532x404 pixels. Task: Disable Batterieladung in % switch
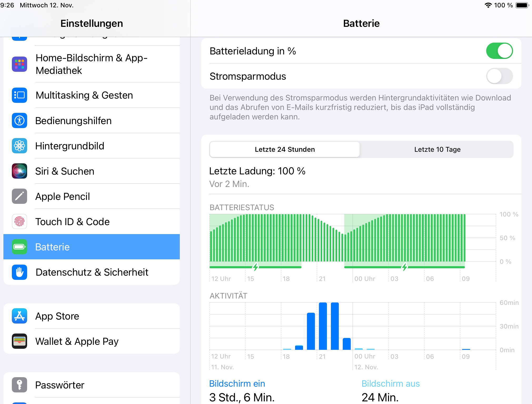coord(499,51)
